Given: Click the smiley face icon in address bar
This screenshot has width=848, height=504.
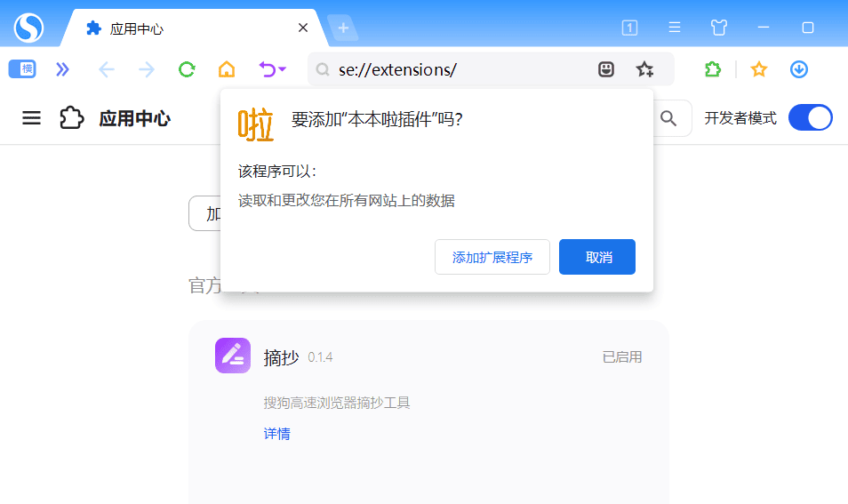Looking at the screenshot, I should pyautogui.click(x=606, y=69).
